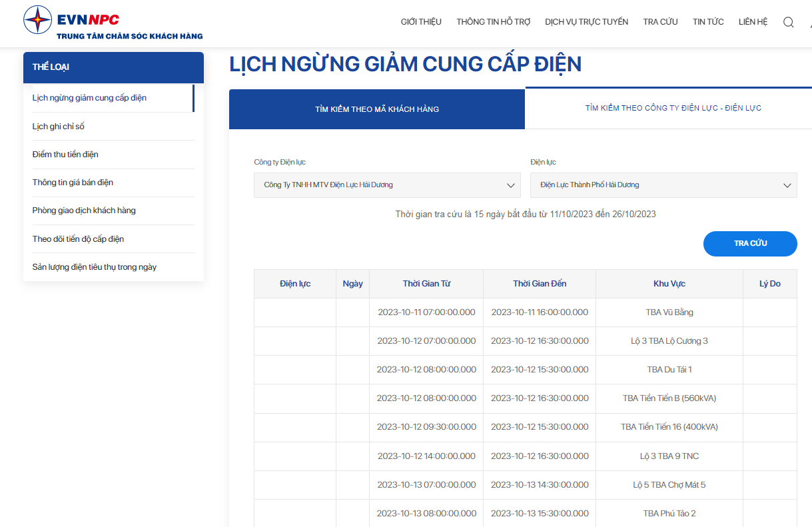Click Phòng giao dịch khách hàng in sidebar

coord(84,211)
